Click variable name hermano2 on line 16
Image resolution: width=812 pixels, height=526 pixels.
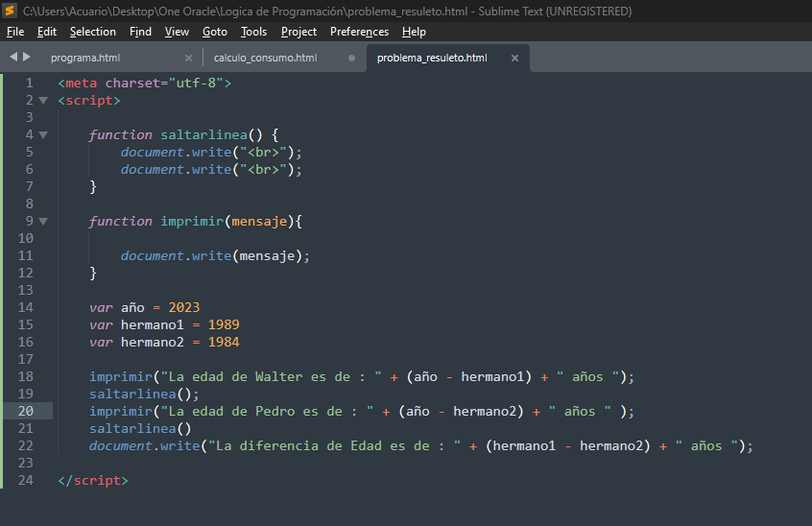(x=153, y=343)
